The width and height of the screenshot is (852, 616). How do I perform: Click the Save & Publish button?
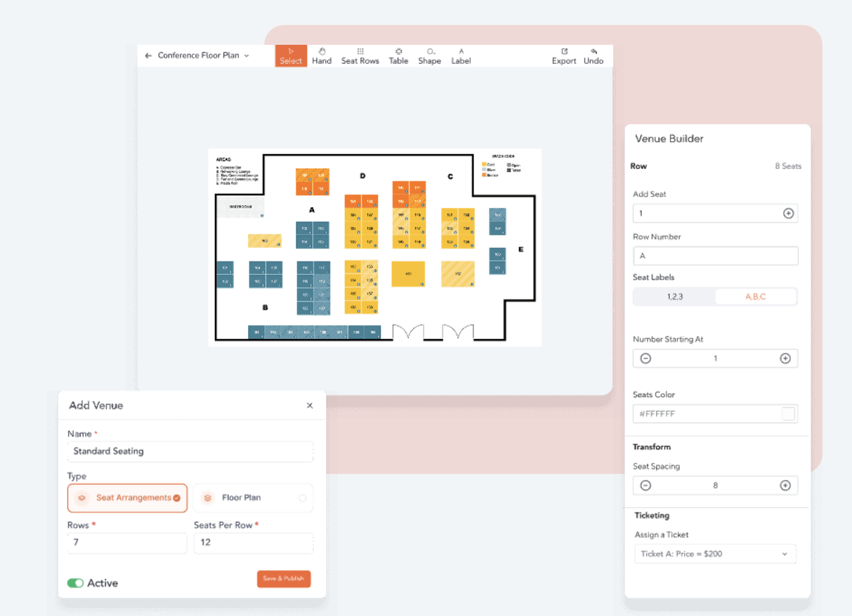pyautogui.click(x=284, y=579)
